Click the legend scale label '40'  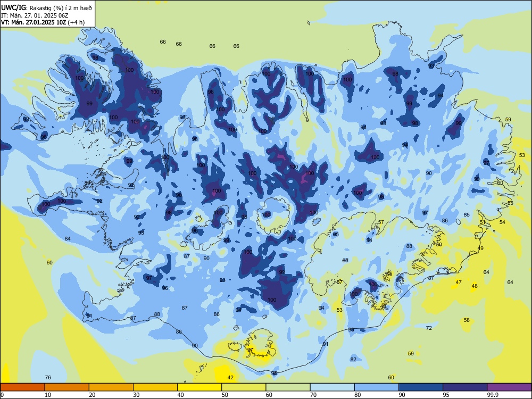181,395
